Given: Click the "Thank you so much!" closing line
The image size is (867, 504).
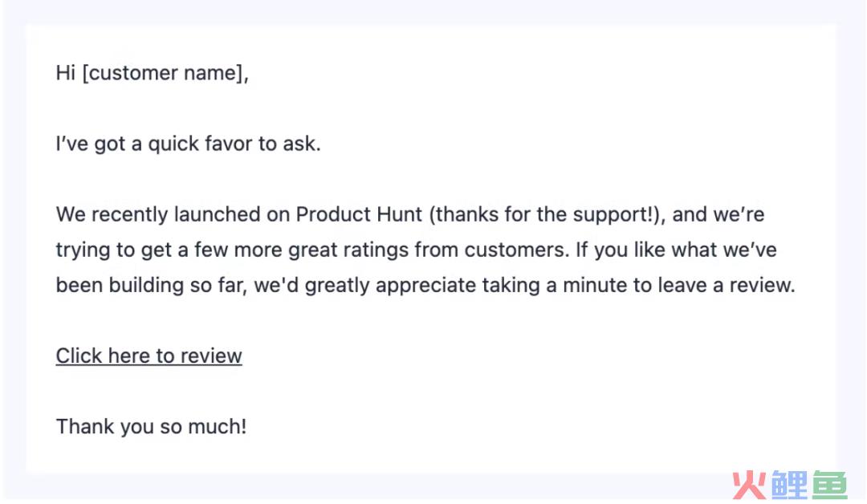Looking at the screenshot, I should coord(151,427).
